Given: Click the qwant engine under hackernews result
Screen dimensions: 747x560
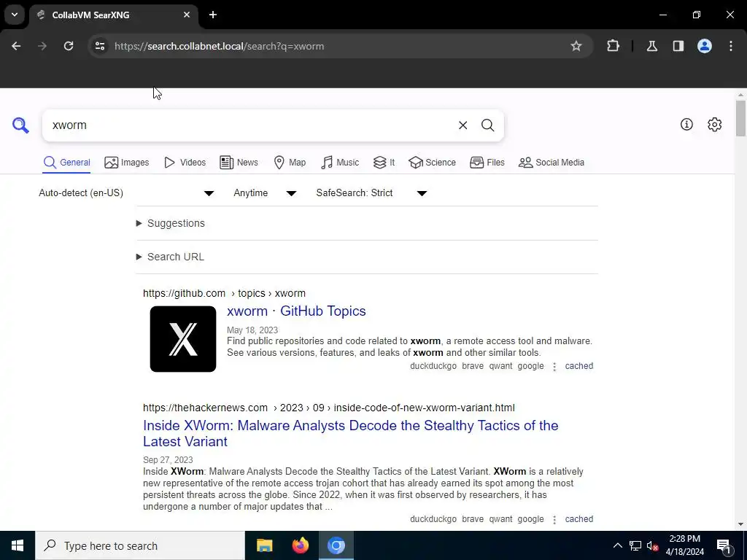Looking at the screenshot, I should pyautogui.click(x=500, y=519).
